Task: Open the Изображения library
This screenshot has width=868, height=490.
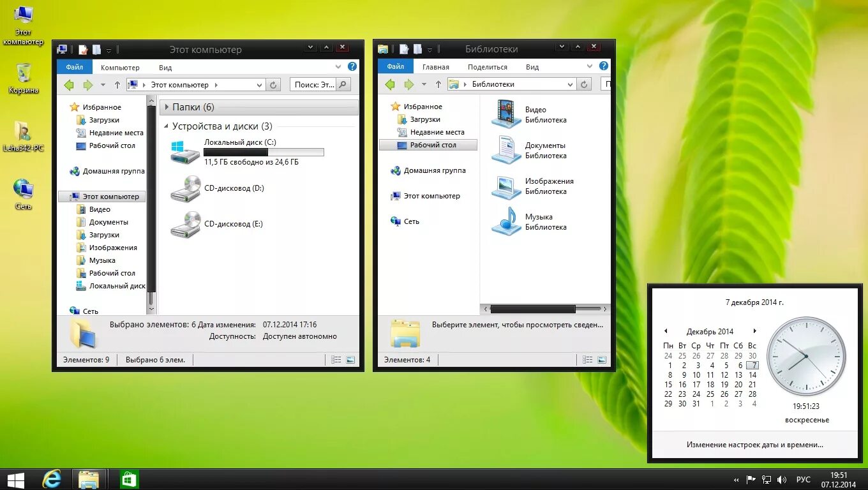Action: pyautogui.click(x=533, y=186)
